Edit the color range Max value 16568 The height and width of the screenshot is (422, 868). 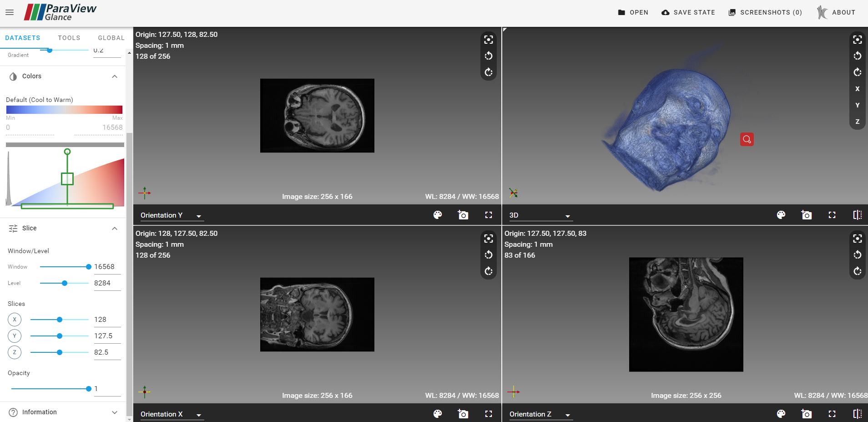pos(99,127)
